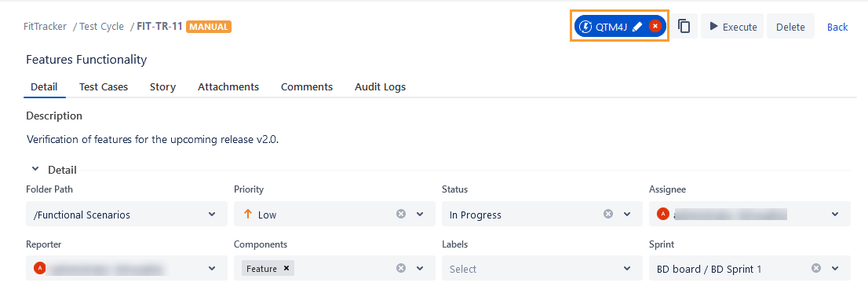Open the Labels select dropdown

542,268
